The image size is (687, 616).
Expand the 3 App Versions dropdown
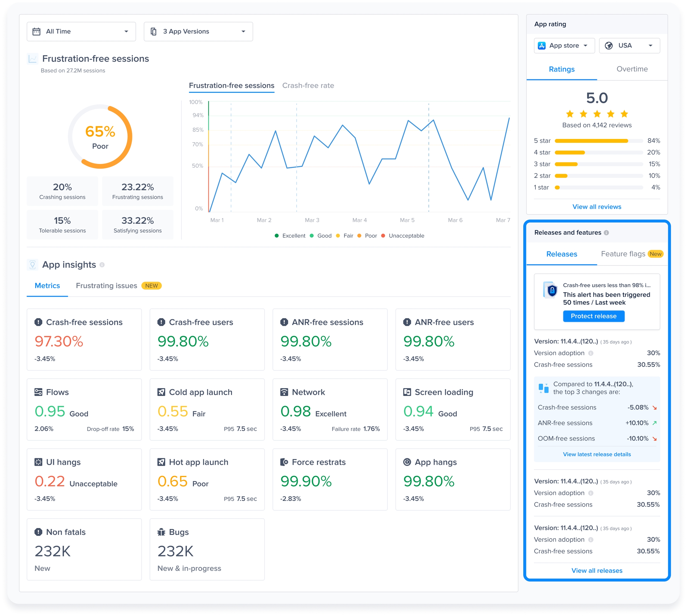tap(198, 32)
